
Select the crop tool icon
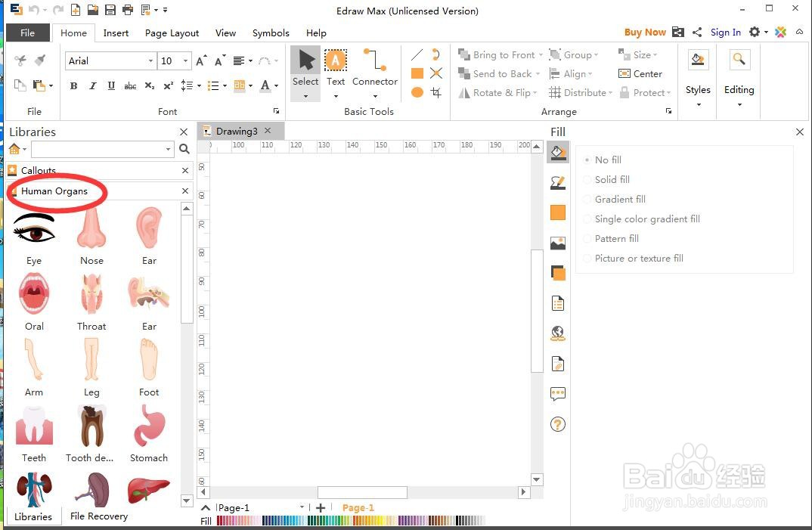pyautogui.click(x=436, y=92)
